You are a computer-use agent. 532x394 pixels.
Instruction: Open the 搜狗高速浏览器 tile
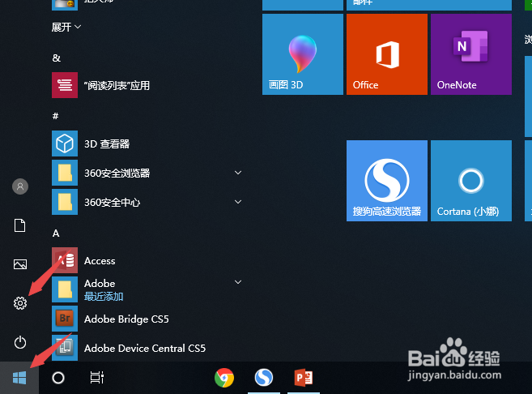(387, 181)
